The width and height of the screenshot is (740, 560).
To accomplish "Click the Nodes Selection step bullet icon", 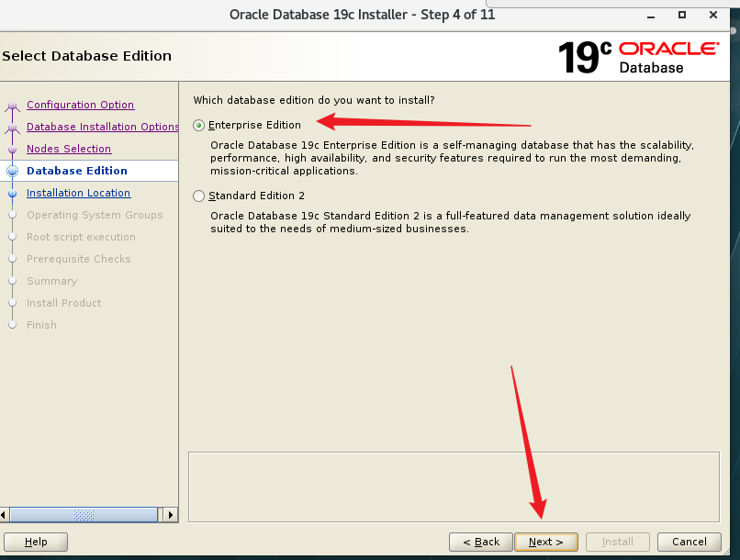I will (13, 149).
